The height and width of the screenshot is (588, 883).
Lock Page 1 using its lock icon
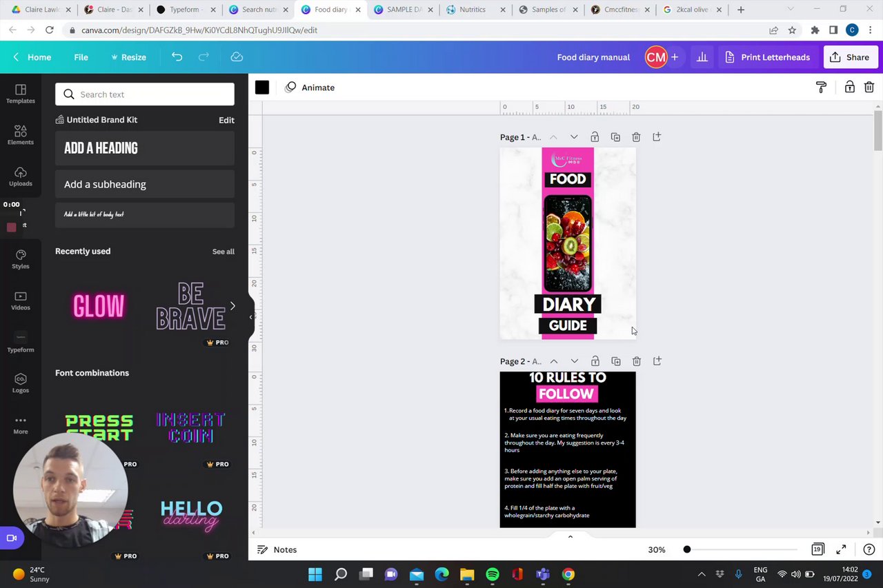595,137
